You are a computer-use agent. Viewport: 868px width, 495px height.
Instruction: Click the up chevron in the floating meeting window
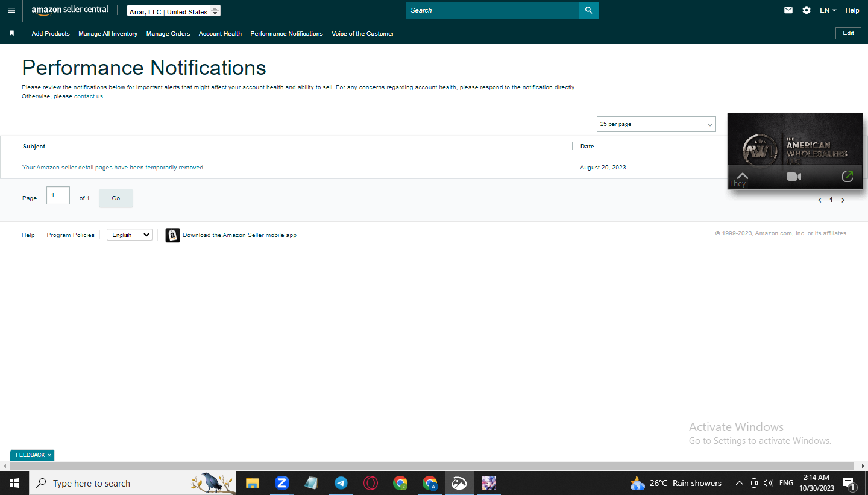(742, 176)
